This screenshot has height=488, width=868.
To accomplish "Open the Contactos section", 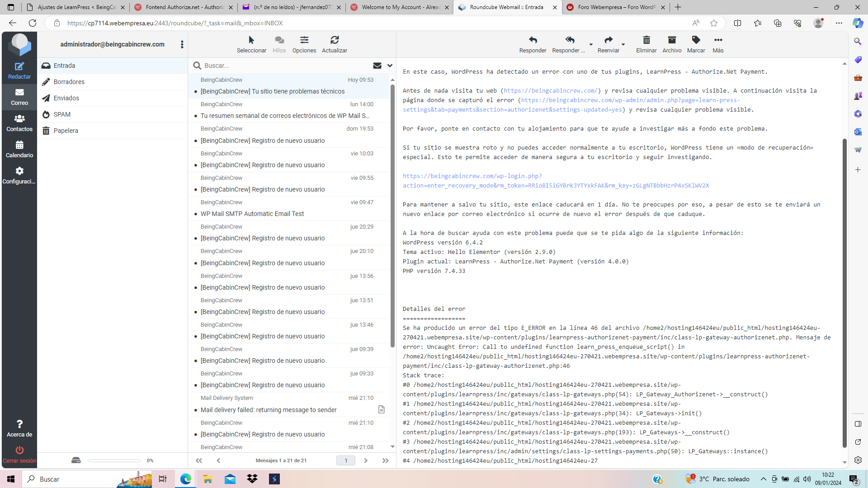I will tap(19, 123).
